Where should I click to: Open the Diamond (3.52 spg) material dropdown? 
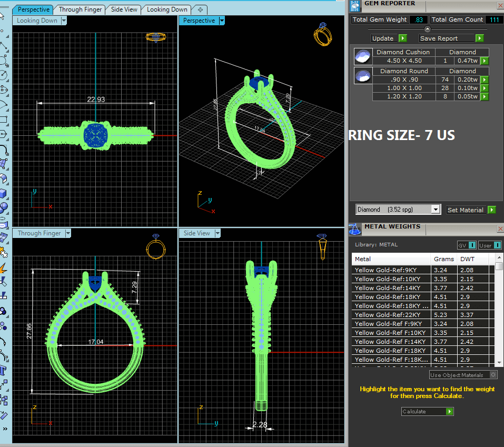[x=435, y=210]
